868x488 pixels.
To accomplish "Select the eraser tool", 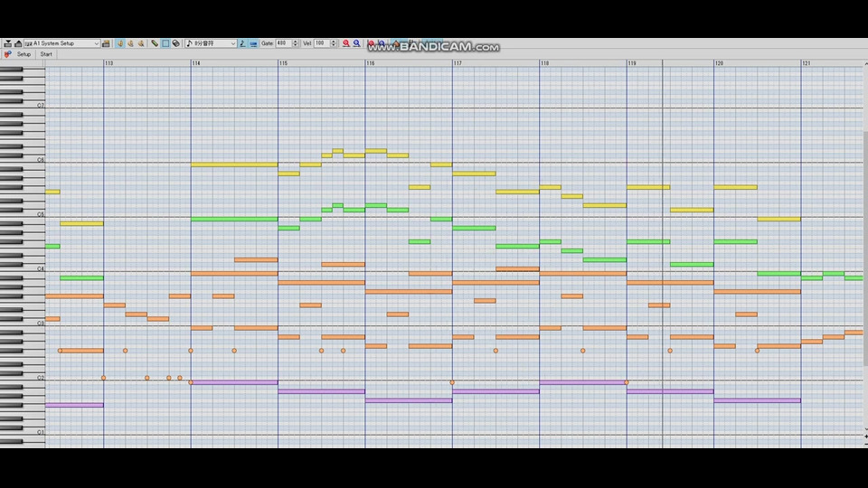I will pos(176,43).
